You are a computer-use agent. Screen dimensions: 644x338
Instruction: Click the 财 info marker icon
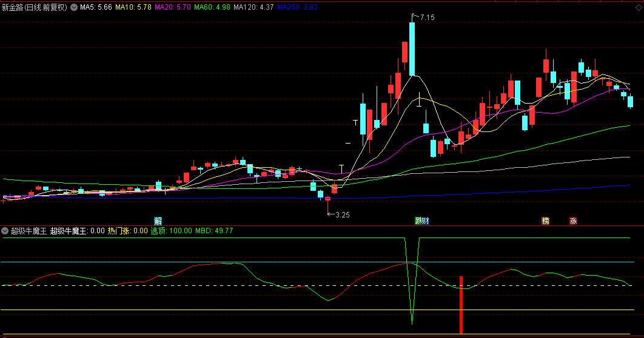tap(426, 220)
